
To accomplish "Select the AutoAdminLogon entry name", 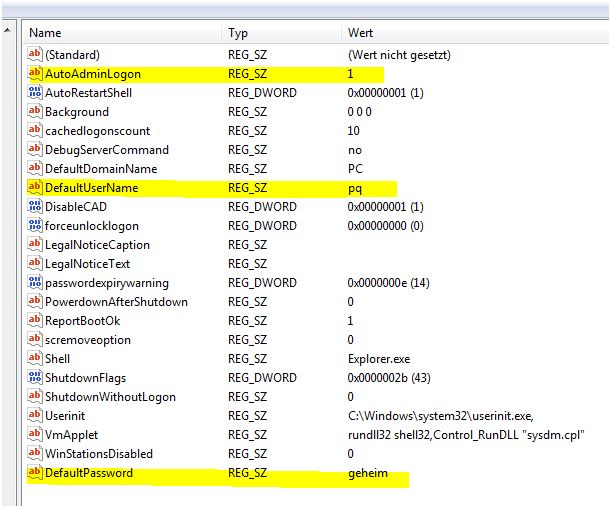I will pyautogui.click(x=93, y=74).
